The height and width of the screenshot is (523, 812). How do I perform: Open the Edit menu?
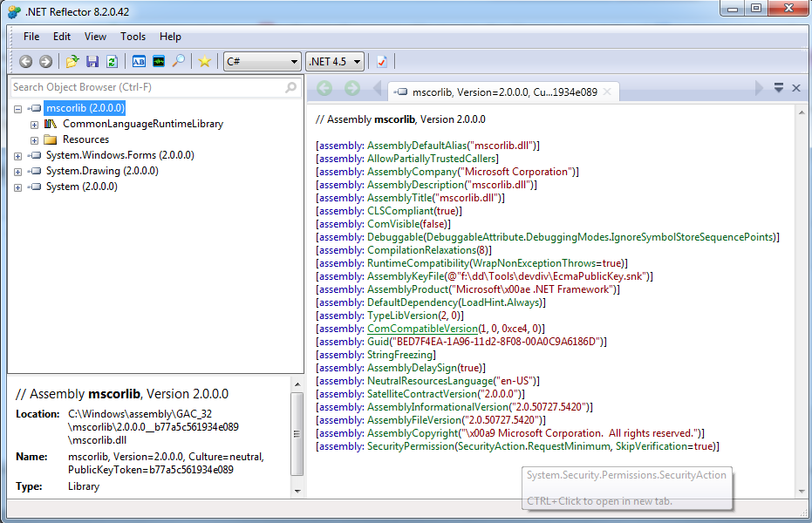pyautogui.click(x=62, y=37)
